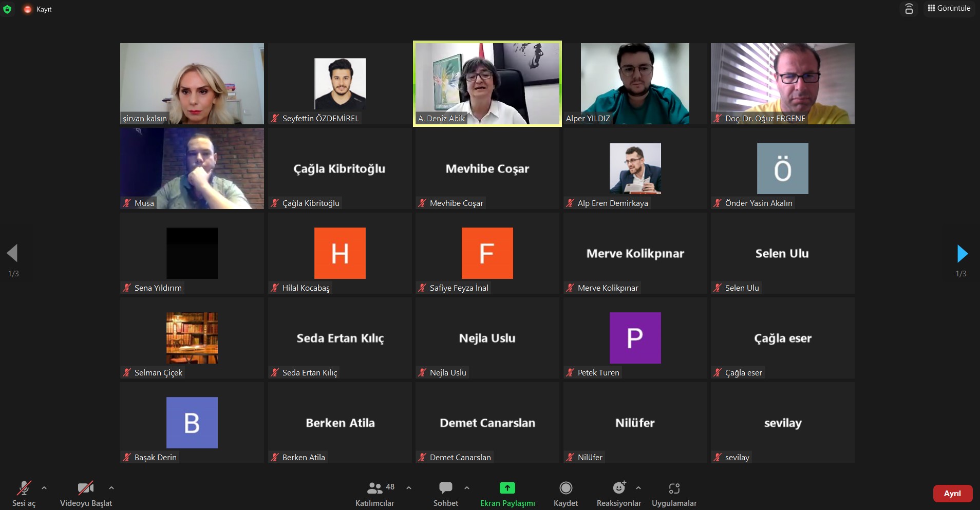Image resolution: width=980 pixels, height=510 pixels.
Task: Leave the meeting with Ayrıl
Action: 953,494
